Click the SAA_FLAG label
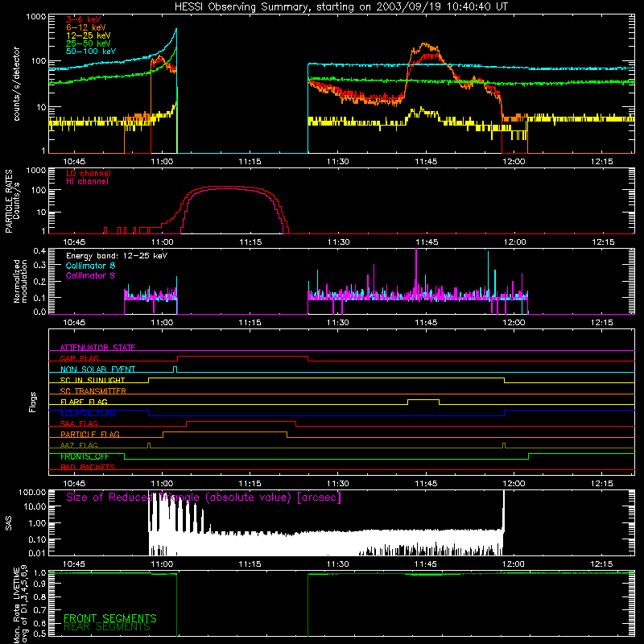This screenshot has height=644, width=644. click(79, 423)
